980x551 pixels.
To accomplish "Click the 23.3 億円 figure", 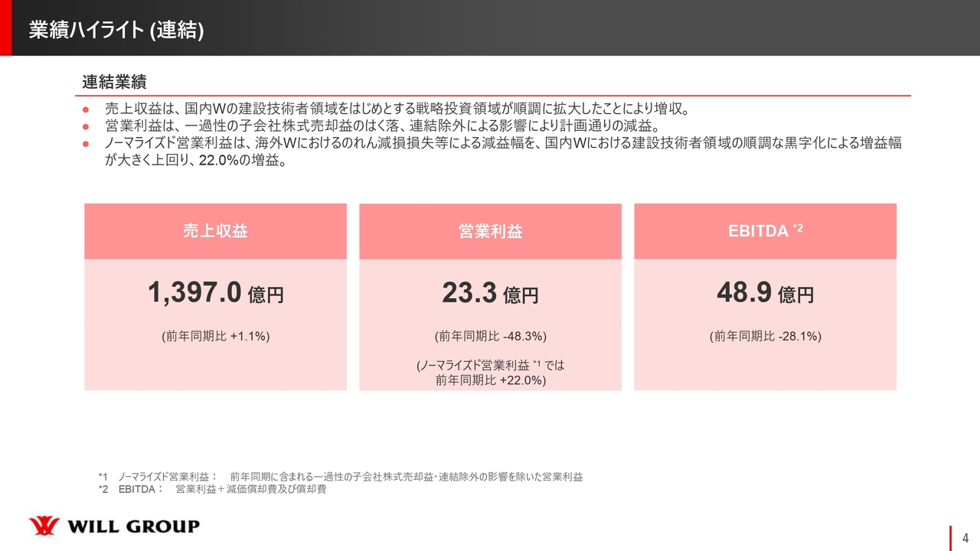I will (x=490, y=292).
